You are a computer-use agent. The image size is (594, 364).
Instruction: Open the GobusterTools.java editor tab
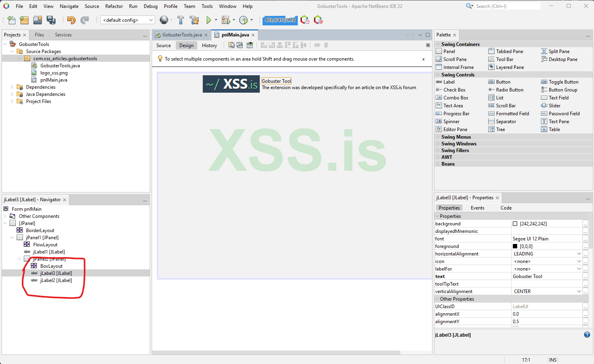pos(182,35)
